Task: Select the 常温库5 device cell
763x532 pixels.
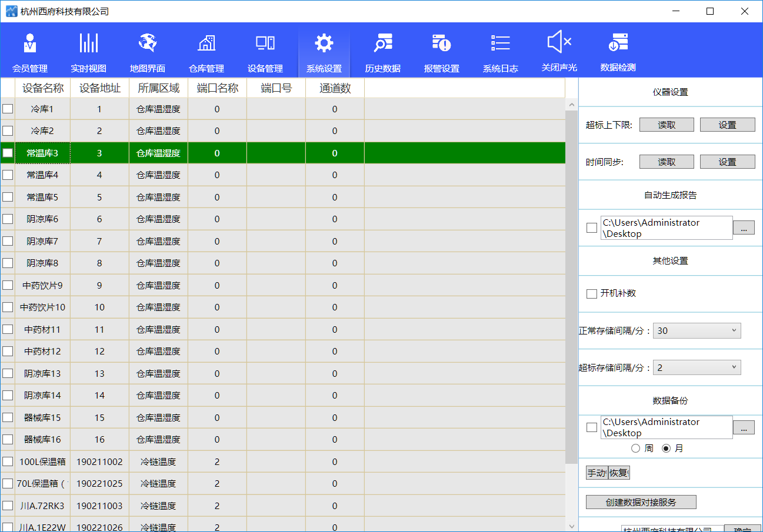Action: click(42, 197)
